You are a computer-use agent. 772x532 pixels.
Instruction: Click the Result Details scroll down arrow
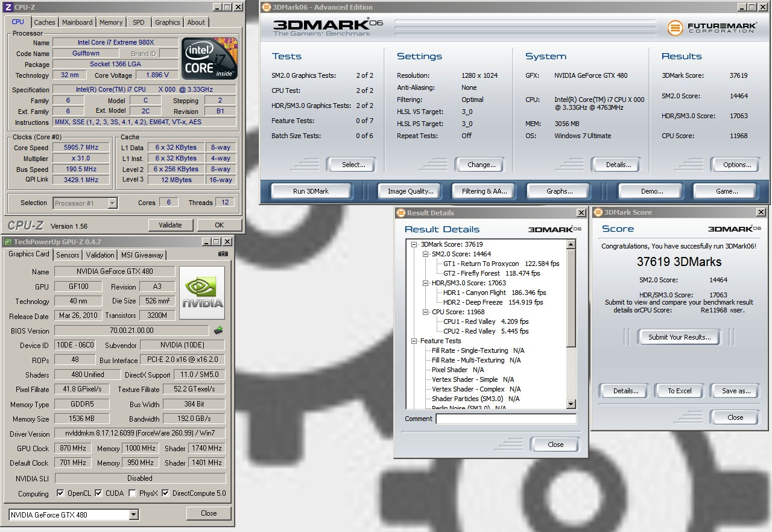(x=571, y=404)
